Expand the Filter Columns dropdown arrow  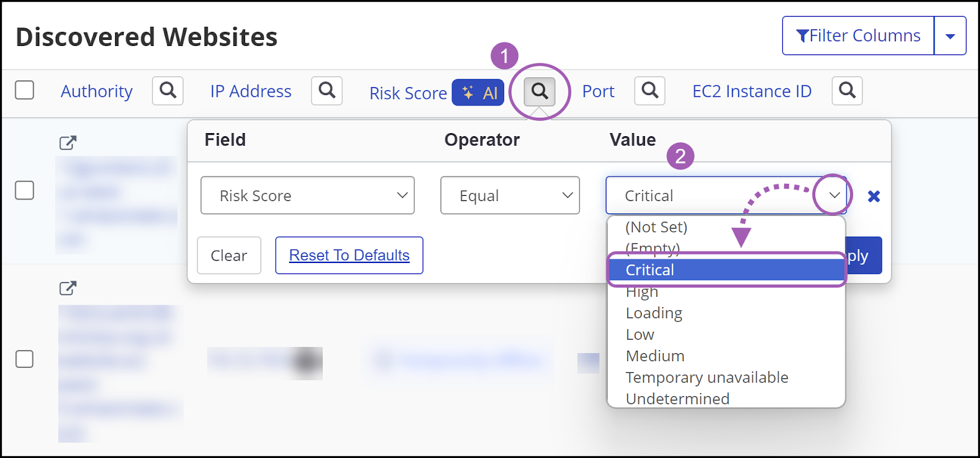tap(949, 36)
